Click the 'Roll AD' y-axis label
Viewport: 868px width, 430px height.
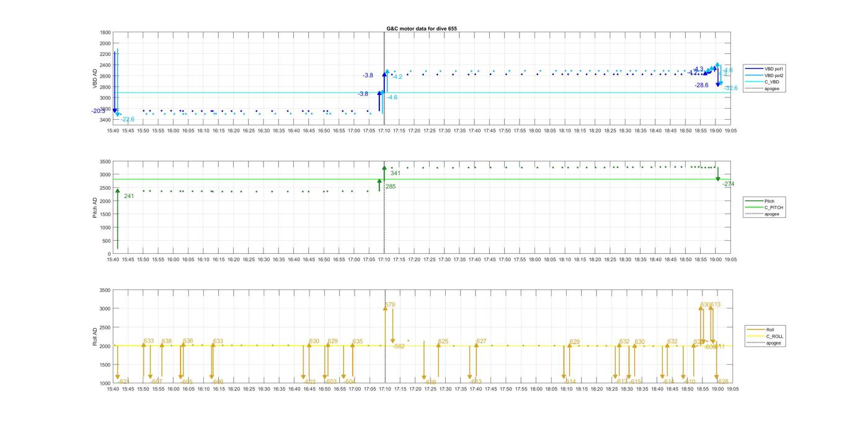[x=95, y=336]
